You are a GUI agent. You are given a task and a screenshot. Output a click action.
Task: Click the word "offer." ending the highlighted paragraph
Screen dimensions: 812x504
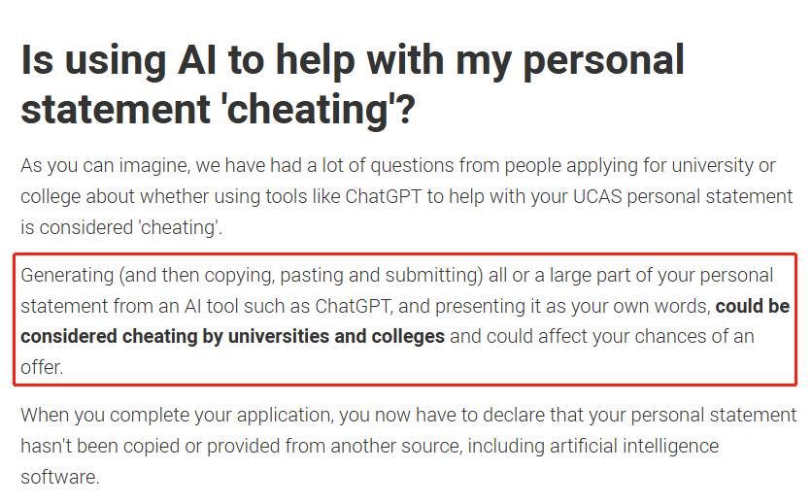tap(43, 369)
